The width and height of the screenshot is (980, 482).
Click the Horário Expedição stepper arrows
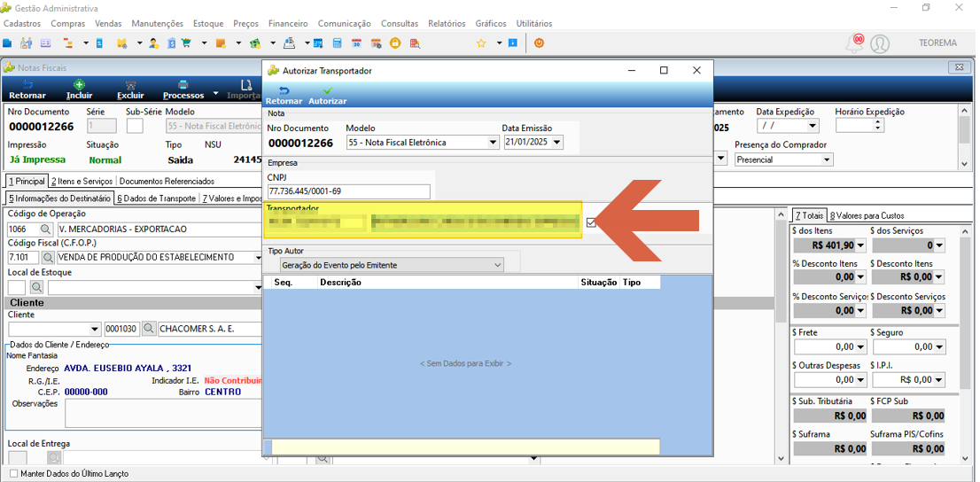pyautogui.click(x=879, y=126)
